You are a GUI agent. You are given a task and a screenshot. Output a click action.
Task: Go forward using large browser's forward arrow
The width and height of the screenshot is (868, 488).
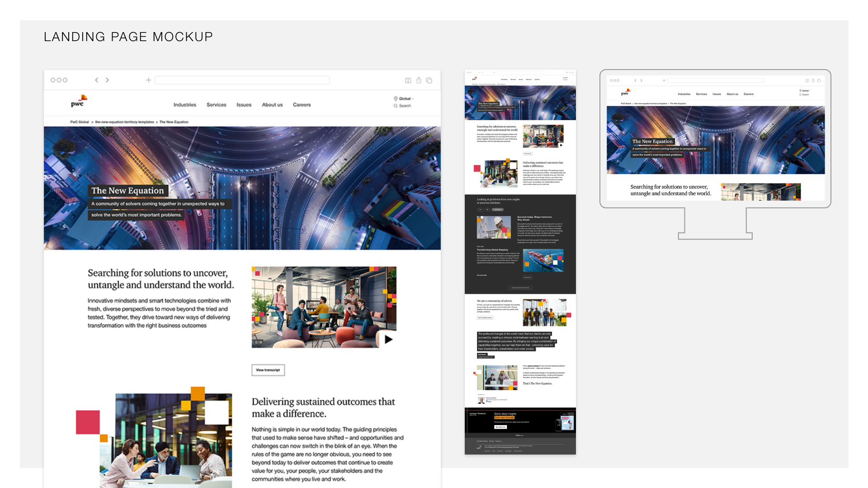point(107,80)
